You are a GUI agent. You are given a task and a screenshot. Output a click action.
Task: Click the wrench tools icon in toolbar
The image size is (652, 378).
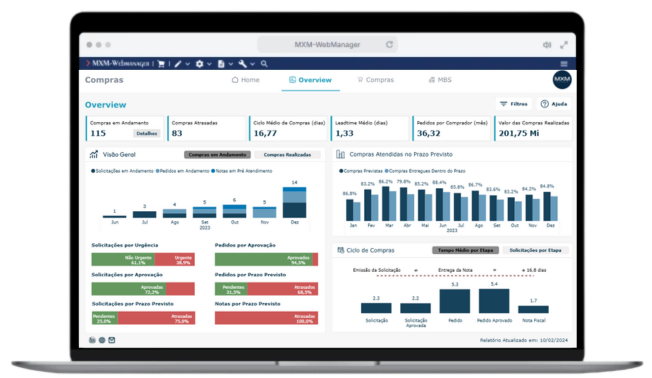pos(243,64)
